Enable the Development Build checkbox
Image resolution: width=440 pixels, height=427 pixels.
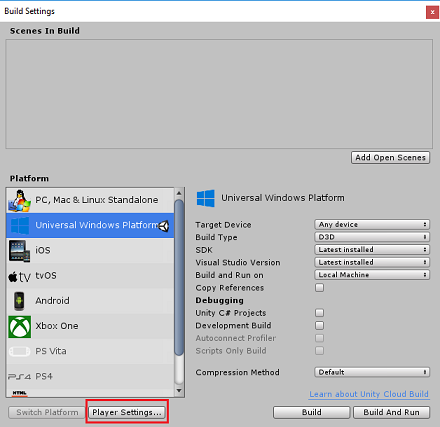[319, 325]
